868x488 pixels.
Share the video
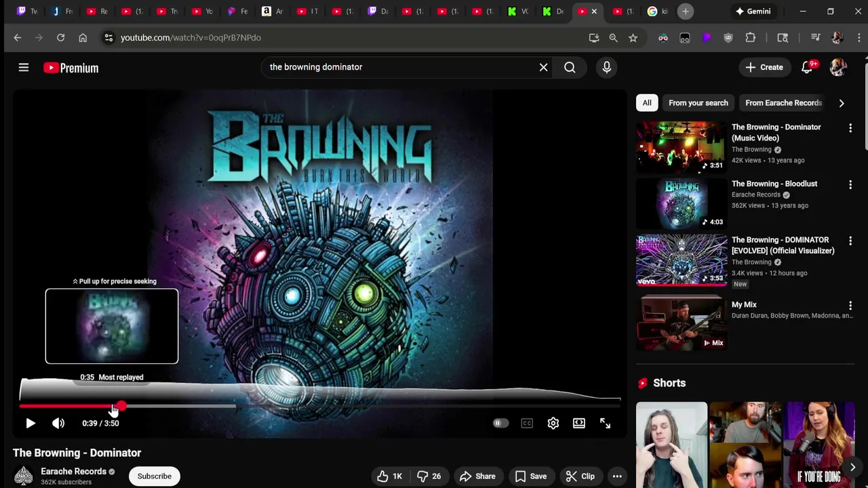coord(477,476)
